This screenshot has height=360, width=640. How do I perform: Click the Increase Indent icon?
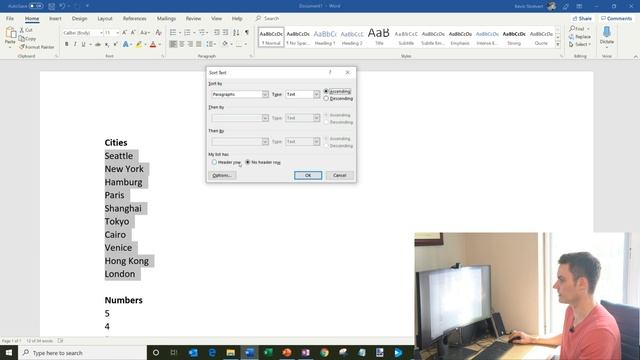[225, 32]
